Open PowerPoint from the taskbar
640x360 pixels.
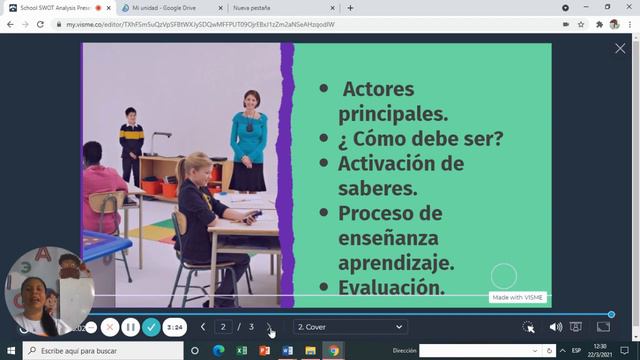pos(264,351)
